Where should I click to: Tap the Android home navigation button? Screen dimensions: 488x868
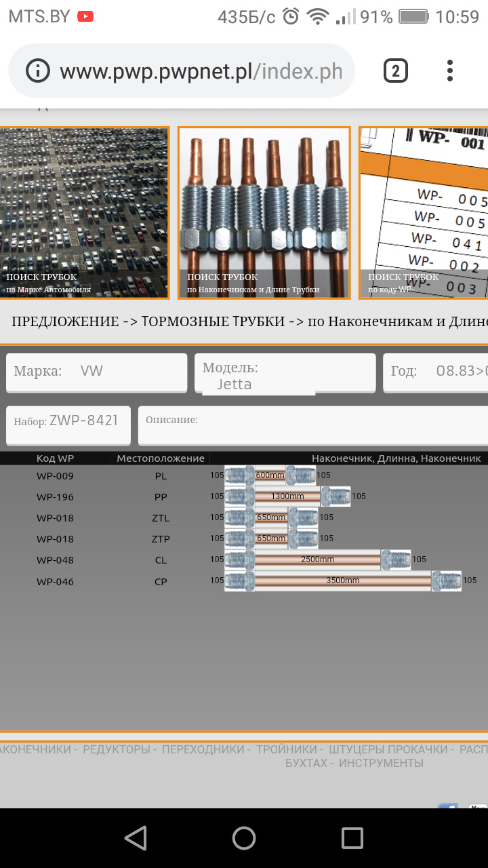coord(244,838)
